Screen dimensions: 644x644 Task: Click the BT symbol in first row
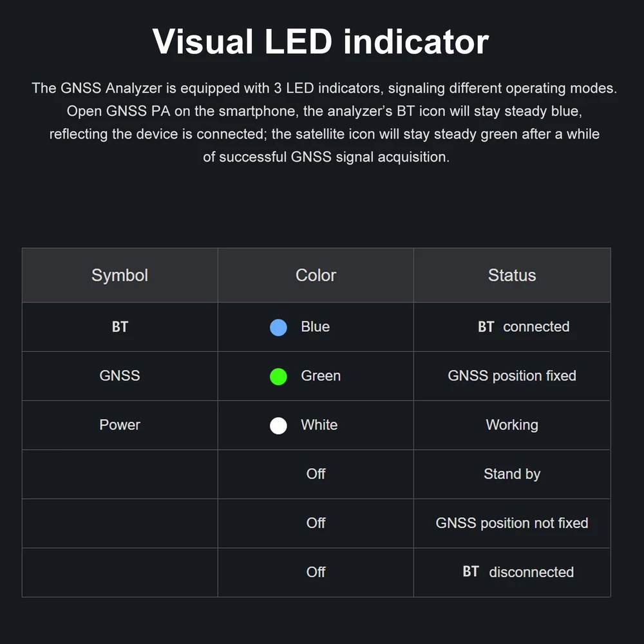(x=120, y=327)
